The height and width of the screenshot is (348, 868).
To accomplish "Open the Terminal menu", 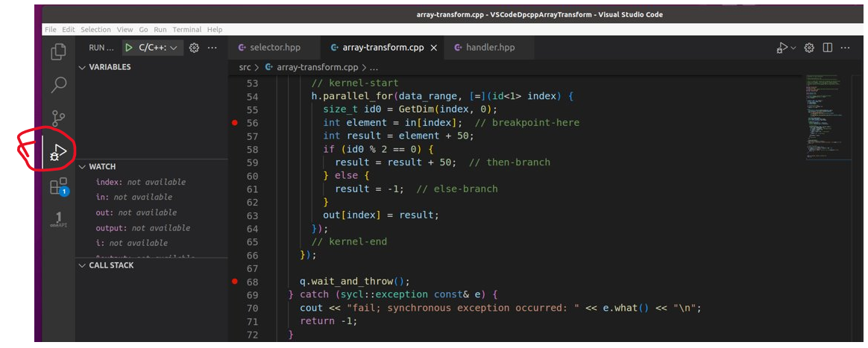I will point(186,30).
